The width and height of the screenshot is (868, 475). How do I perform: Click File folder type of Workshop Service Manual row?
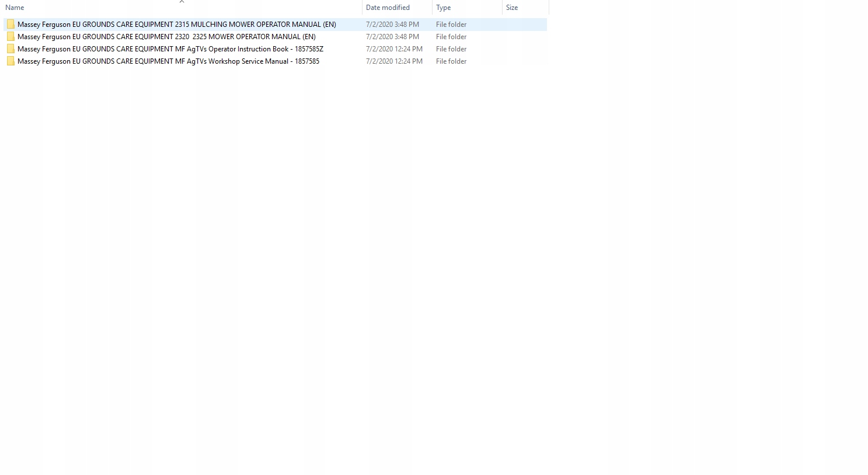pos(451,61)
